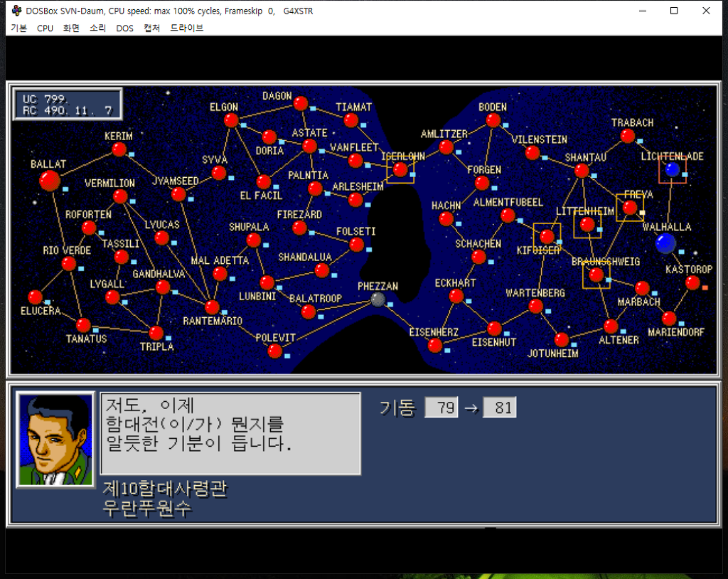
Task: Select the TIAMAT star system
Action: [351, 120]
